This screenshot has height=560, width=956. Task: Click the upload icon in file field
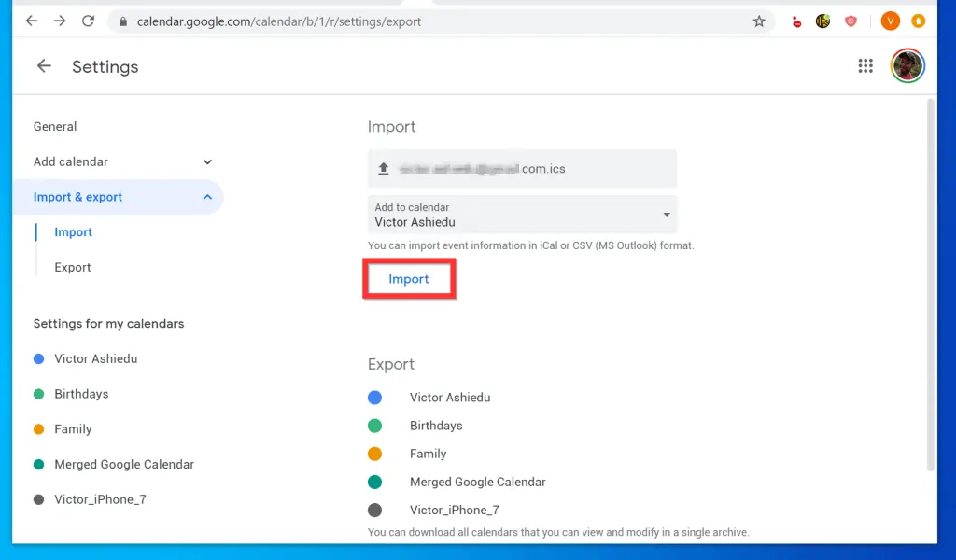383,169
